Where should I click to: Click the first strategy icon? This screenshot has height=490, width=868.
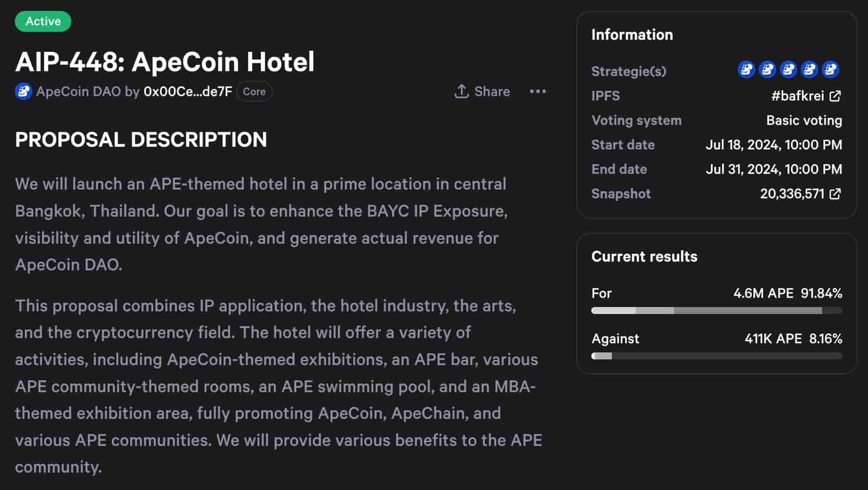[746, 69]
